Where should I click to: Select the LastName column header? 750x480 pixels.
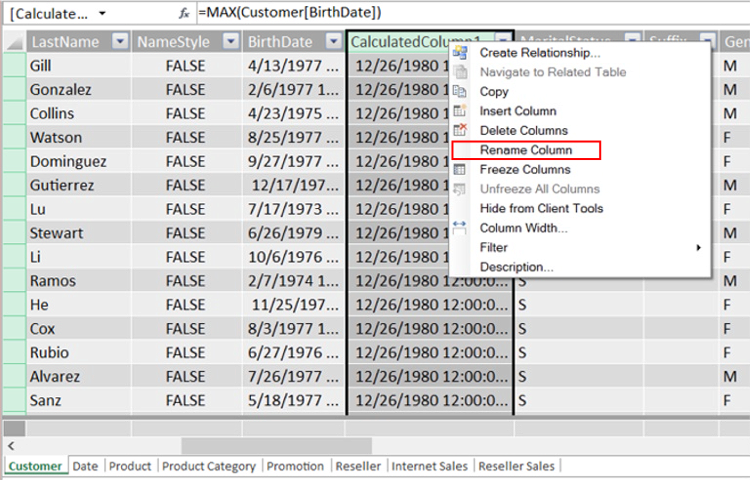click(66, 42)
